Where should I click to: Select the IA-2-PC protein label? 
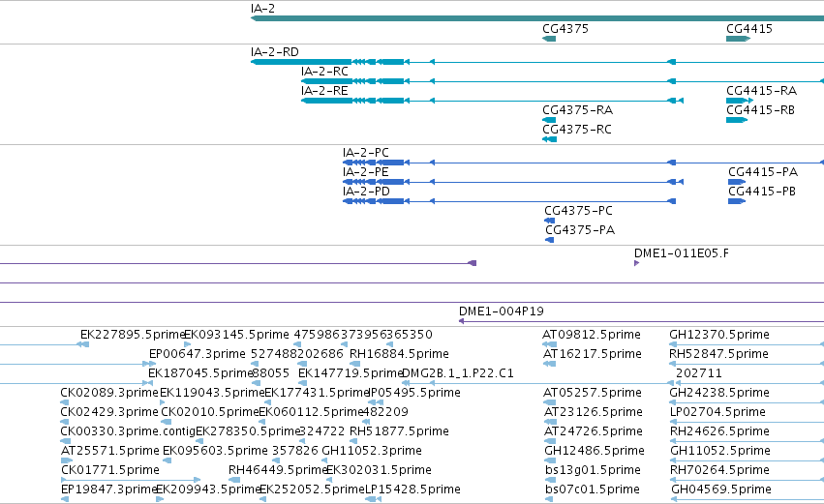click(x=366, y=153)
